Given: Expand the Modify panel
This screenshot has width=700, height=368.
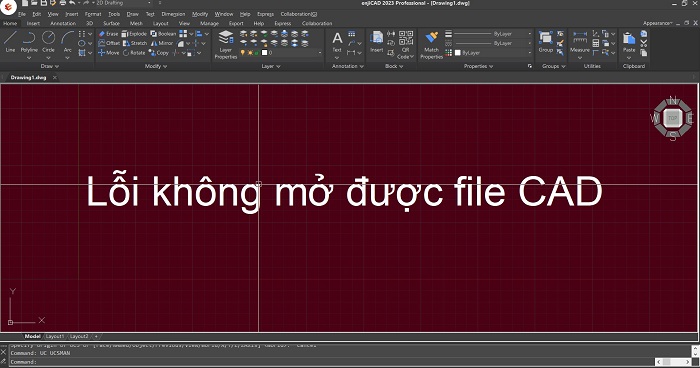Looking at the screenshot, I should point(156,66).
